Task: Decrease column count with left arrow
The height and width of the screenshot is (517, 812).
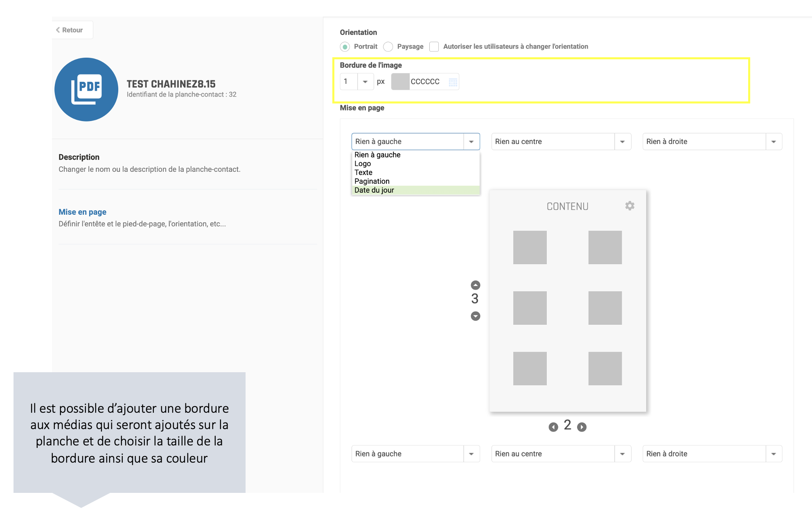Action: [x=553, y=427]
